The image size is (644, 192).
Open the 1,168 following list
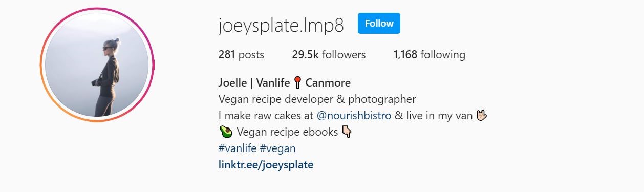click(429, 54)
